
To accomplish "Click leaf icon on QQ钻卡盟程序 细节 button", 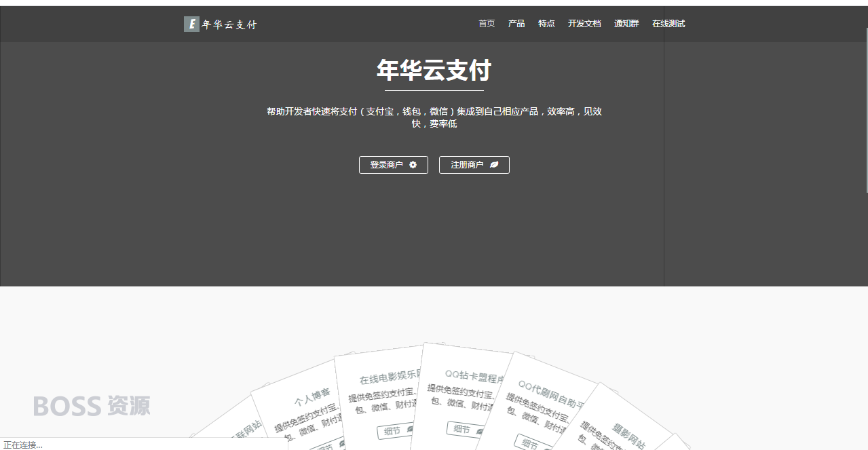I will click(480, 430).
